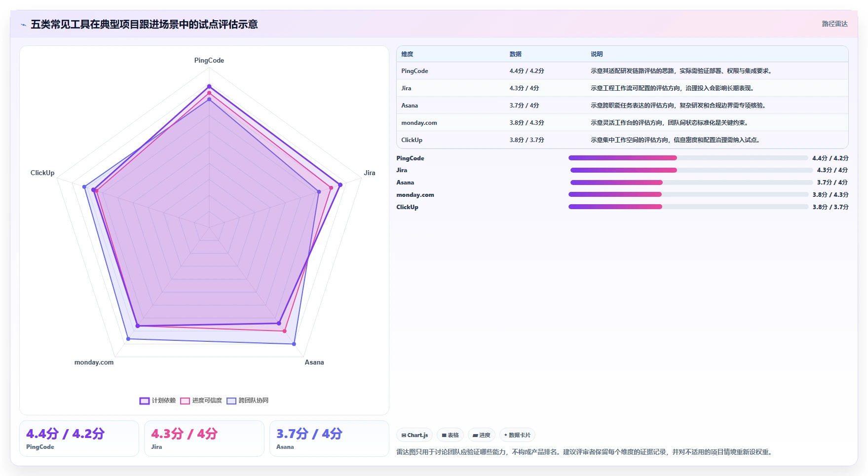Click the monday.com progress bar
The width and height of the screenshot is (868, 476).
[x=688, y=194]
